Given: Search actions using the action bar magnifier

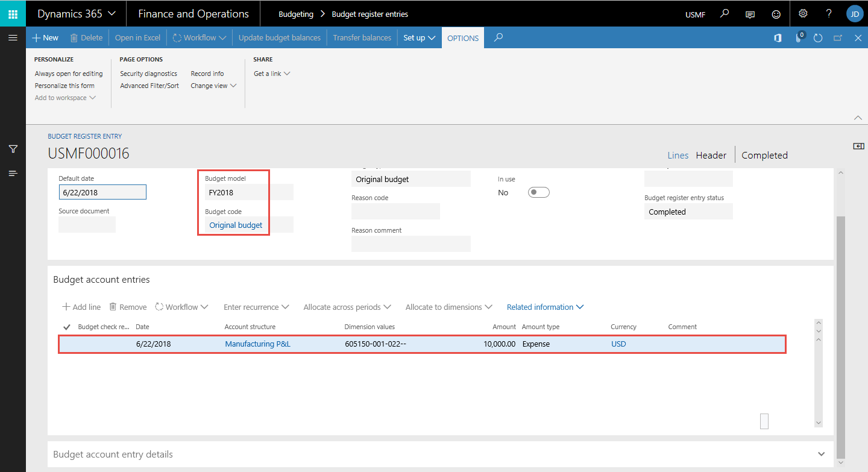Looking at the screenshot, I should point(498,37).
